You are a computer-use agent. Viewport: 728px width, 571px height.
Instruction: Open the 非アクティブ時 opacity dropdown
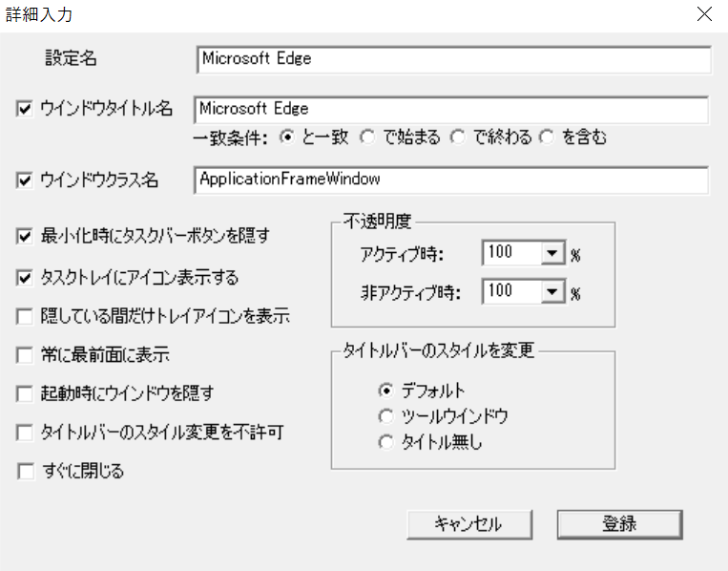coord(552,292)
